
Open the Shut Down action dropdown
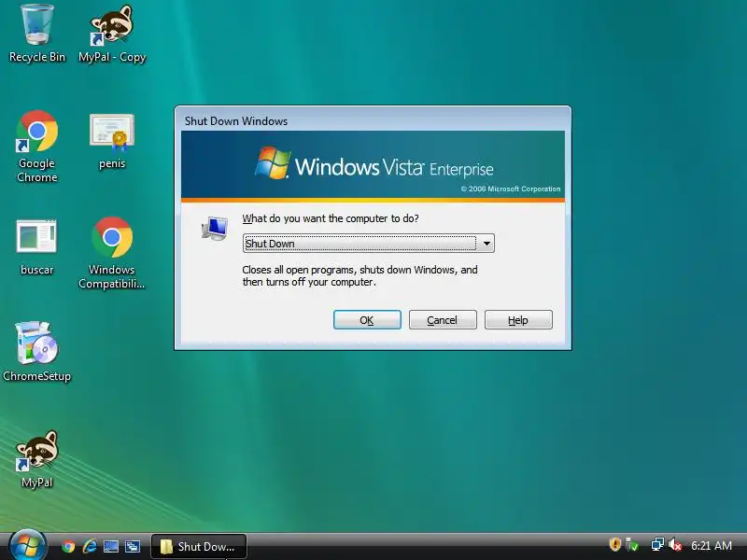[368, 244]
